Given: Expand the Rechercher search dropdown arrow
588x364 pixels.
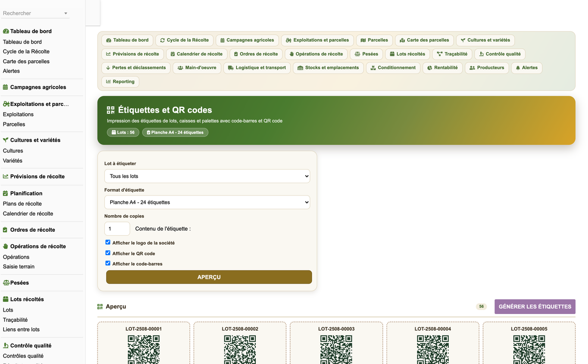Looking at the screenshot, I should click(x=66, y=13).
